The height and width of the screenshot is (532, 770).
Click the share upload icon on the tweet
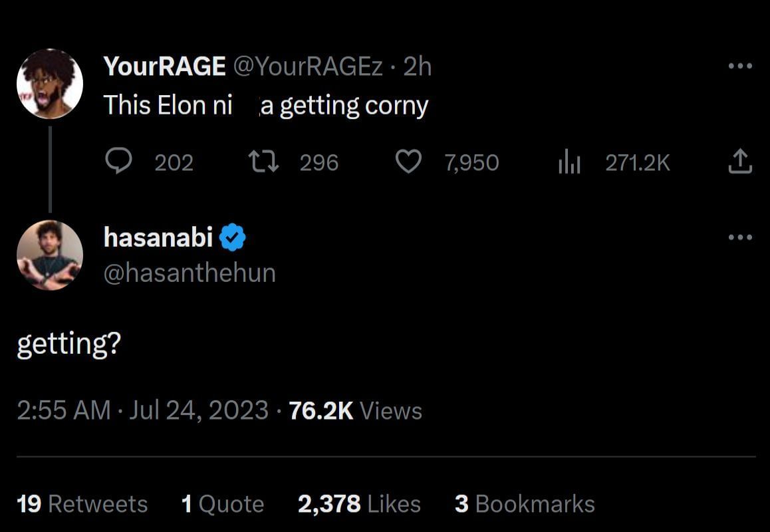(740, 162)
